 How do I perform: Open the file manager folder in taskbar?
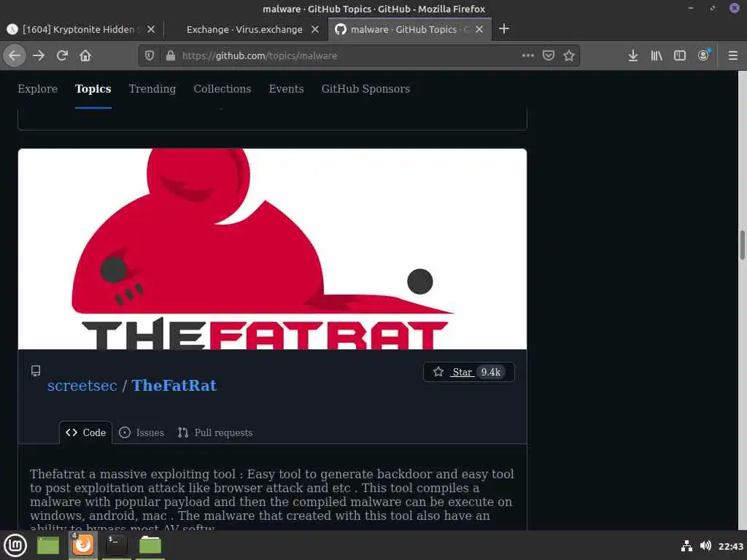(150, 545)
